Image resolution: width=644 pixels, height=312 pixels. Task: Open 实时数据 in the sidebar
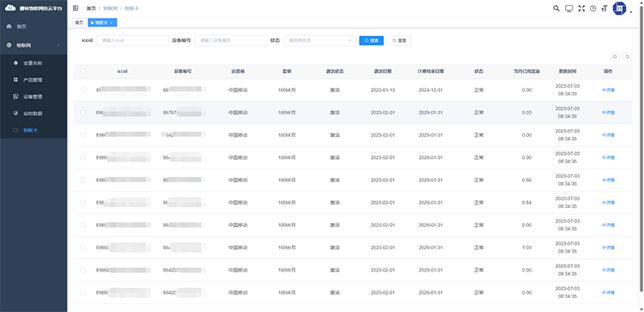[x=33, y=113]
